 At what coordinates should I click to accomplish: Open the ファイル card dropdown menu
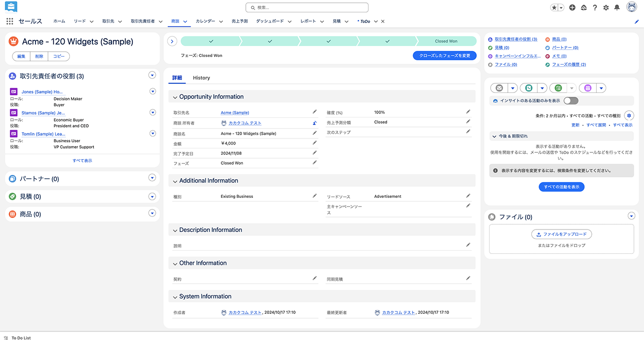click(632, 216)
